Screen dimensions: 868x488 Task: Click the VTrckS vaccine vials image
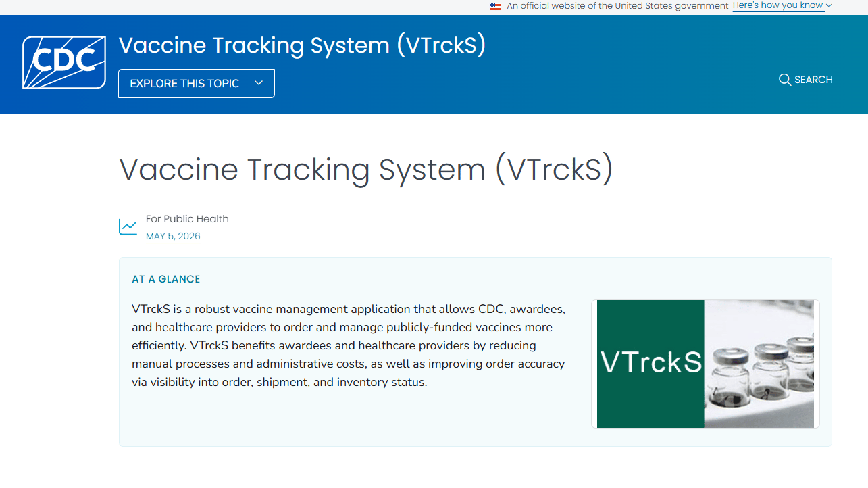tap(705, 364)
